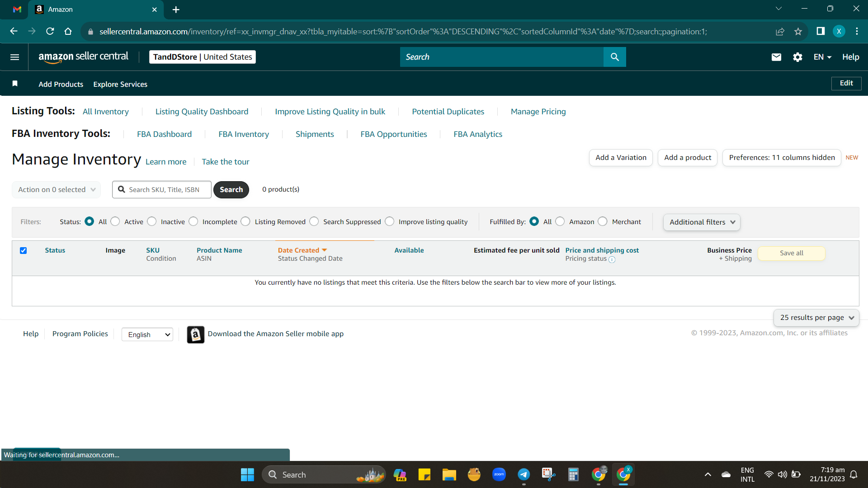Show hidden system tray icons
The image size is (868, 488).
tap(708, 474)
